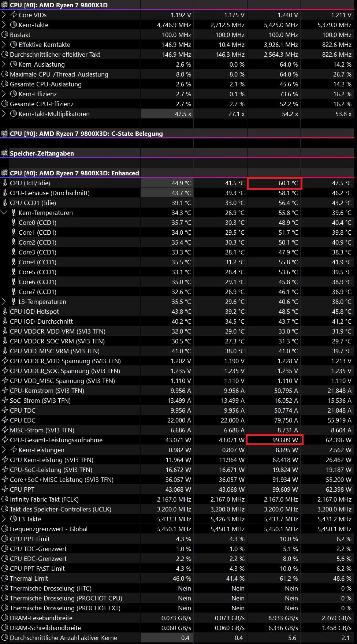Click thermometer icon of Core7 (CCD1)
357x644 pixels.
[x=14, y=292]
